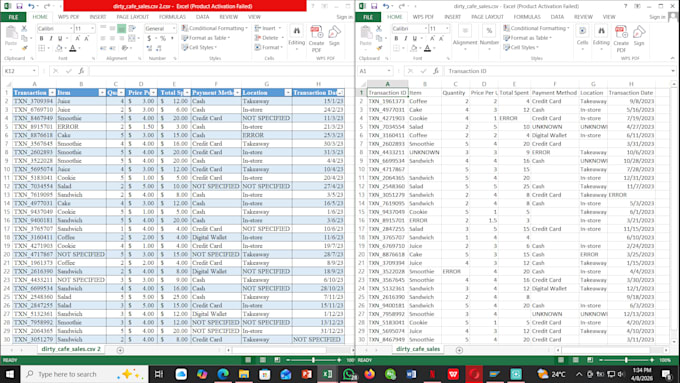This screenshot has width=680, height=383.
Task: Expand General number format dropdown
Action: [174, 29]
